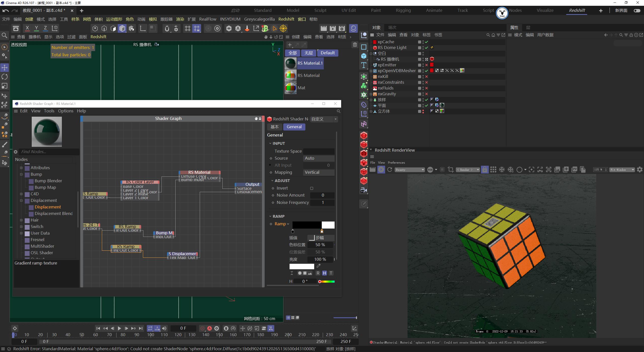This screenshot has height=352, width=644.
Task: Switch to the General tab of Redshift Shader
Action: coord(294,127)
